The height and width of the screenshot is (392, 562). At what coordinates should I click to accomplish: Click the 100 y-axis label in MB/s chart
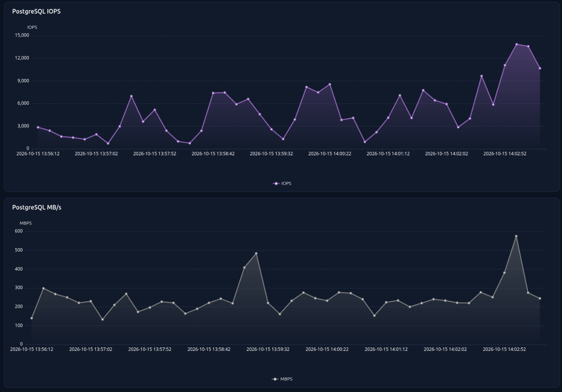[x=19, y=325]
